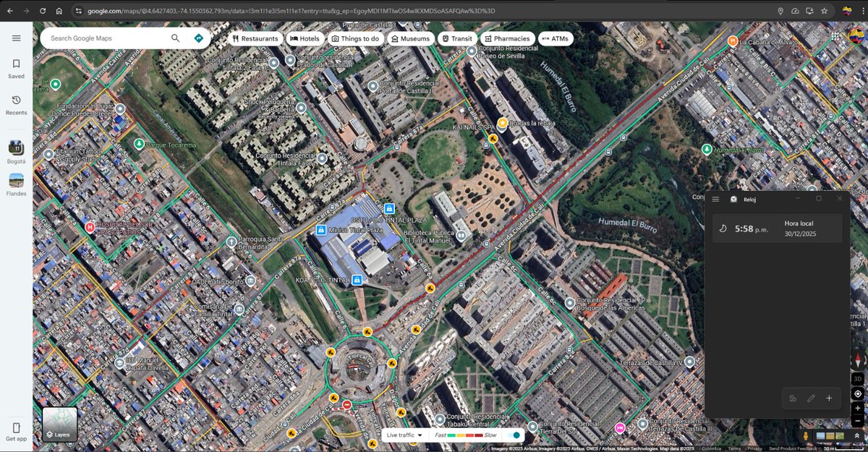Filter map by Transit
This screenshot has height=452, width=868.
pos(457,39)
